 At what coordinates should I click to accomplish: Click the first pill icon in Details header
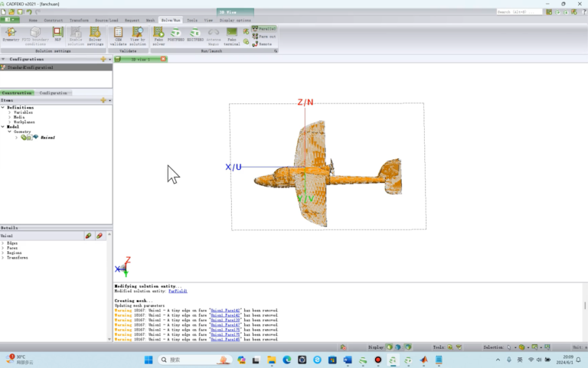click(89, 236)
